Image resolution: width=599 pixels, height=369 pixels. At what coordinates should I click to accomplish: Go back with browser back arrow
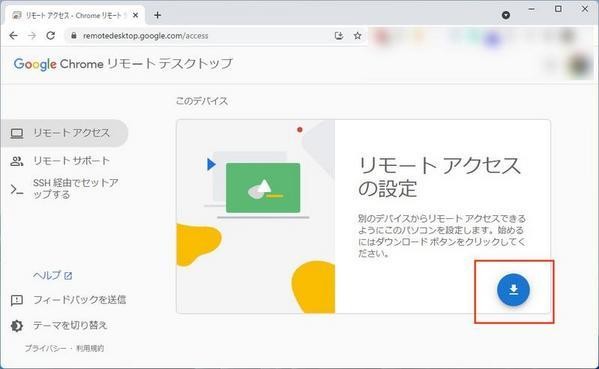tap(13, 36)
